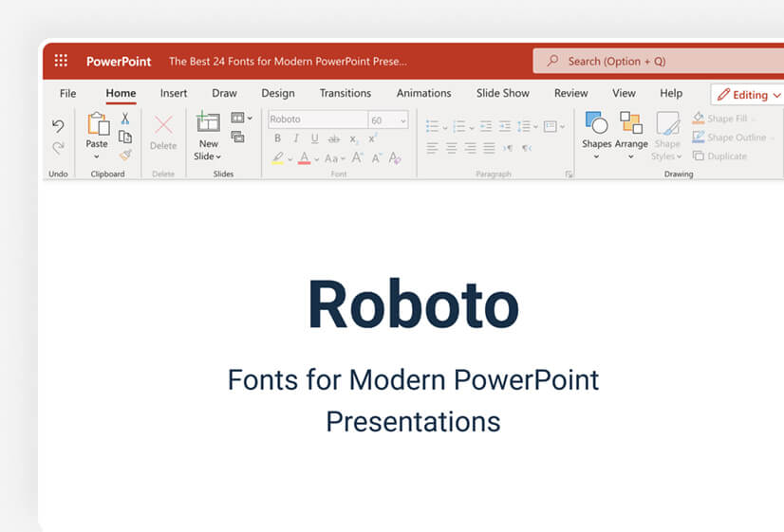Open the font size dropdown
The image size is (784, 532).
403,120
